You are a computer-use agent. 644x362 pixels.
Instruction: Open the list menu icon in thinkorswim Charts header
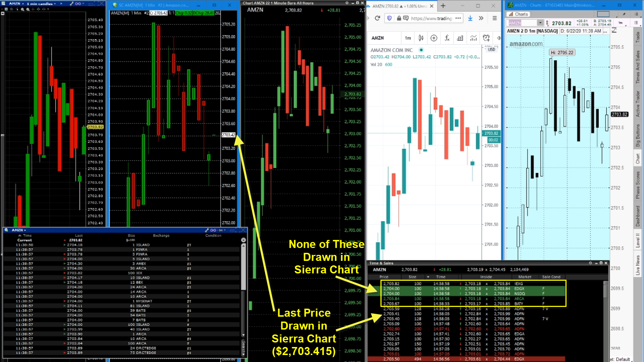pyautogui.click(x=636, y=14)
